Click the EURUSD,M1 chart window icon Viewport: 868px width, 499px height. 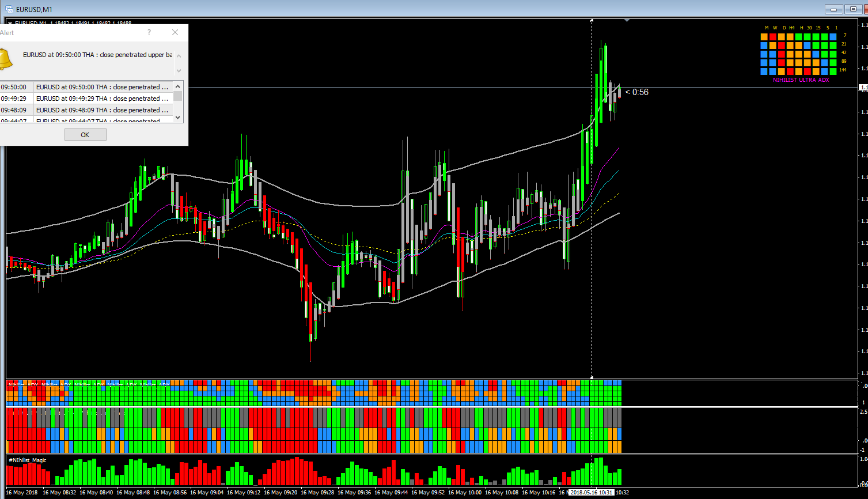[9, 9]
